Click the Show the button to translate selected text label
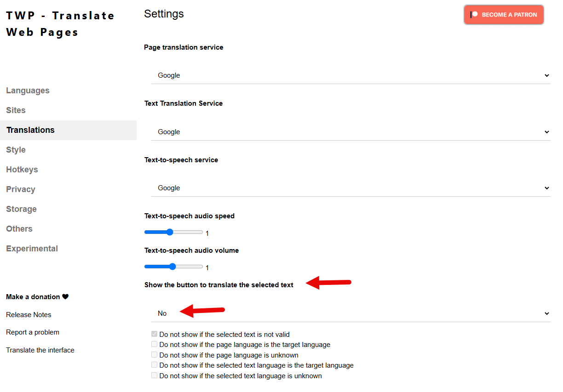This screenshot has height=392, width=563. coord(219,285)
